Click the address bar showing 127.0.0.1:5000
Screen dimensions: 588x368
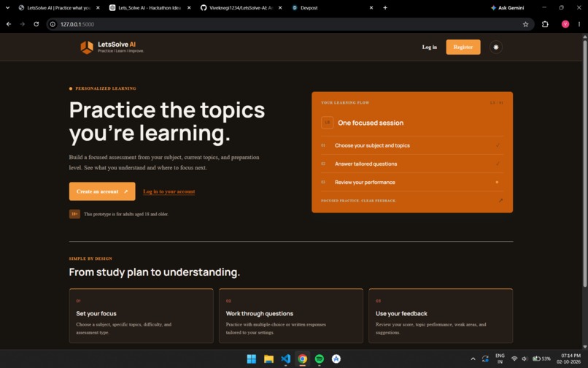(x=289, y=24)
